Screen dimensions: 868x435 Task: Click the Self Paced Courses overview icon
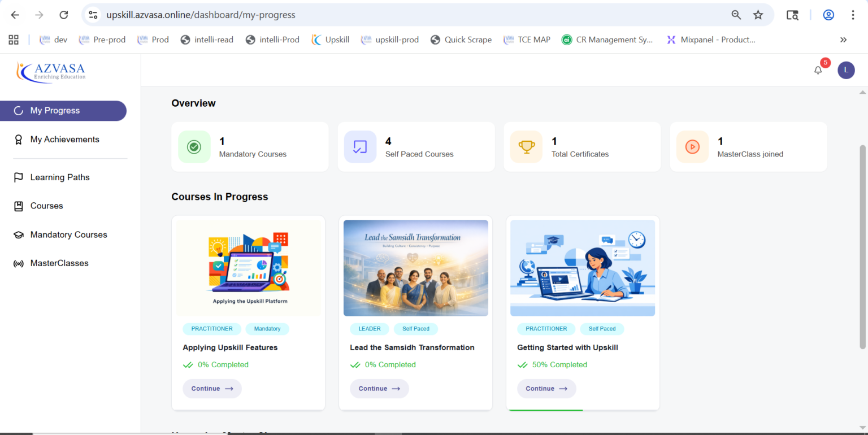(360, 147)
